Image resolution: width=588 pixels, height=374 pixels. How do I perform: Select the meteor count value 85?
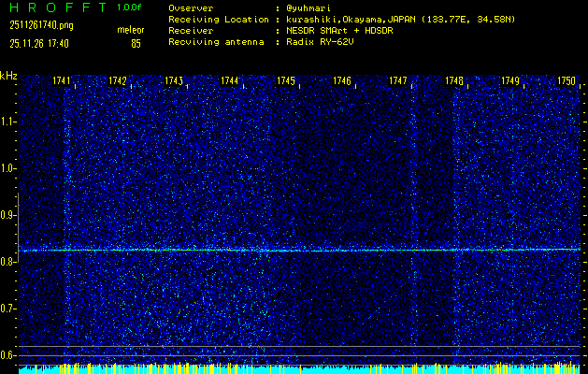tap(136, 43)
